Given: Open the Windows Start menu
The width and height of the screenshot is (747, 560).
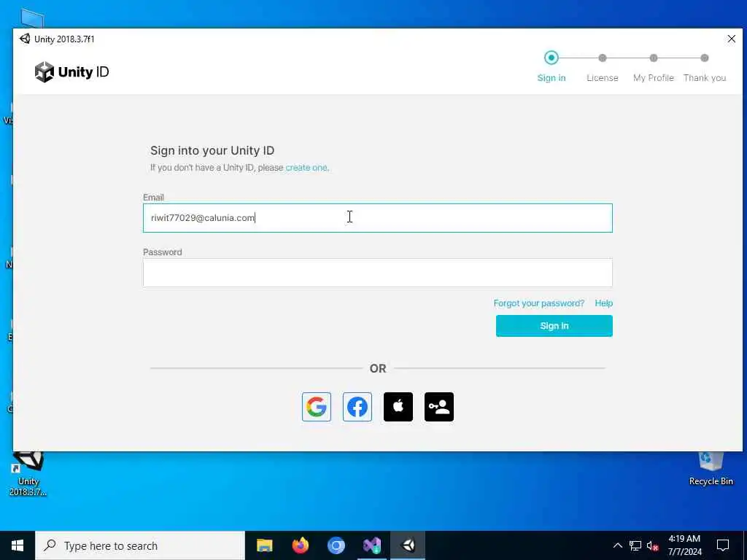Looking at the screenshot, I should tap(18, 545).
